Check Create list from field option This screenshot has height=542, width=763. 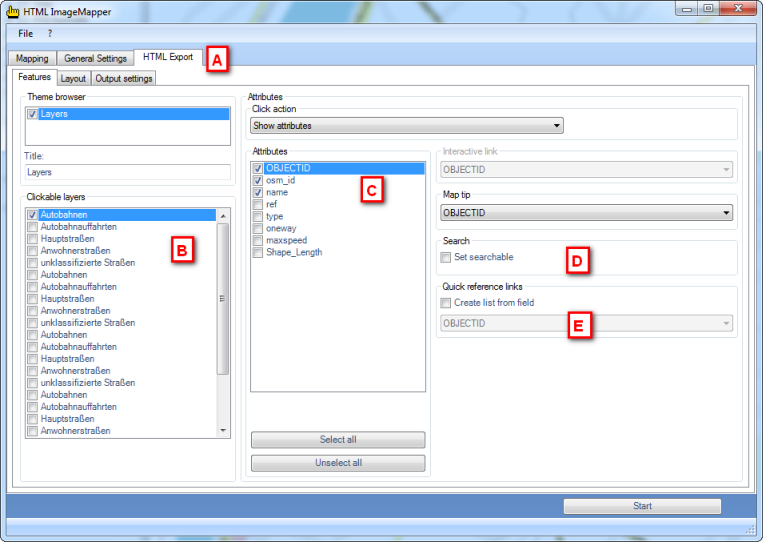point(446,303)
